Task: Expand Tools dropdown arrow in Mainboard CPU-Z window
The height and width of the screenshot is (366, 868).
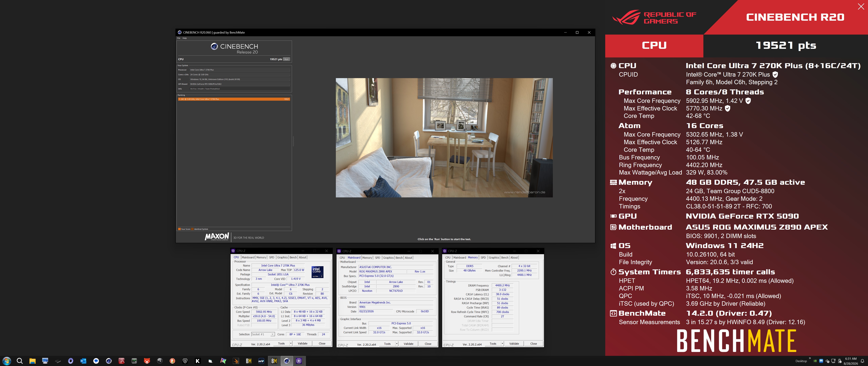Action: (397, 344)
